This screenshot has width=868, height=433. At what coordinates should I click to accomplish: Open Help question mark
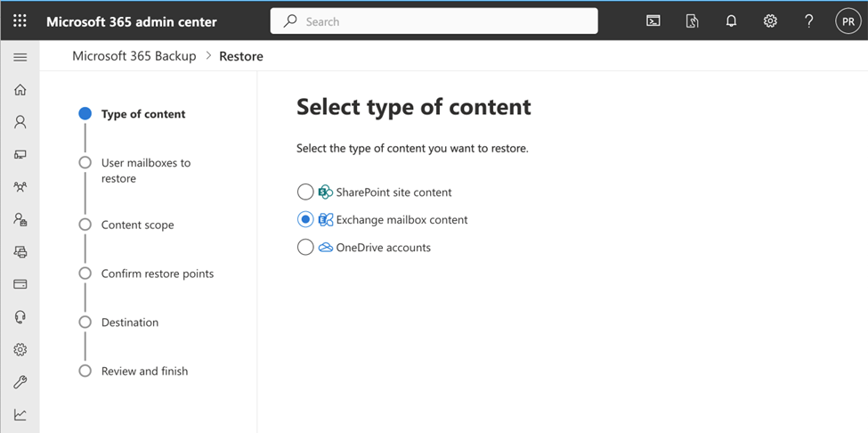click(808, 21)
